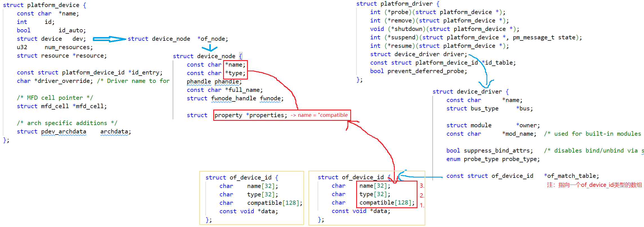Click compatible[128] in the left of_device_id box
The height and width of the screenshot is (227, 644).
[x=274, y=203]
